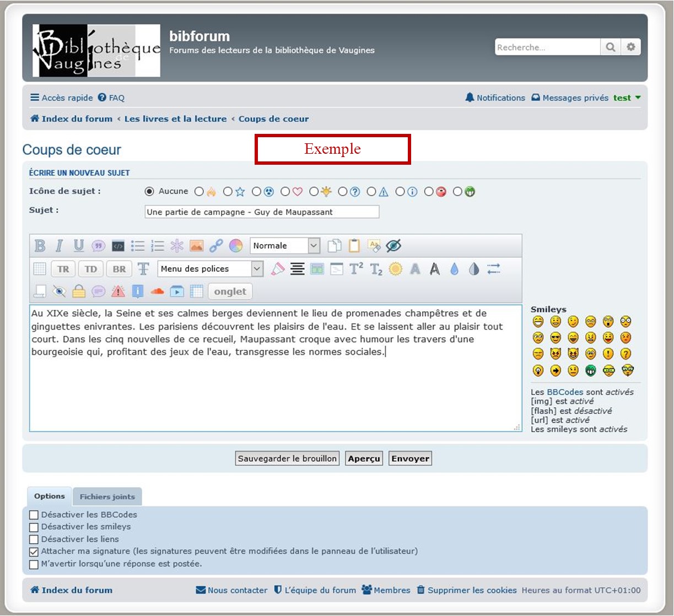
Task: Click the italic text icon
Action: 59,246
